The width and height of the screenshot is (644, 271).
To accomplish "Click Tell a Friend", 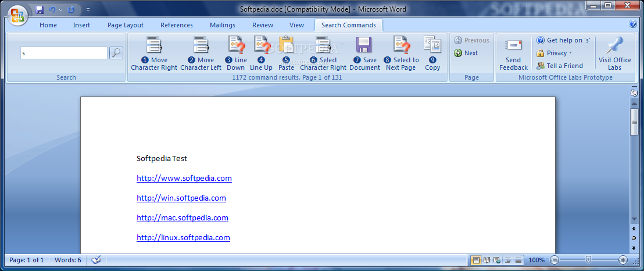I will pyautogui.click(x=559, y=66).
